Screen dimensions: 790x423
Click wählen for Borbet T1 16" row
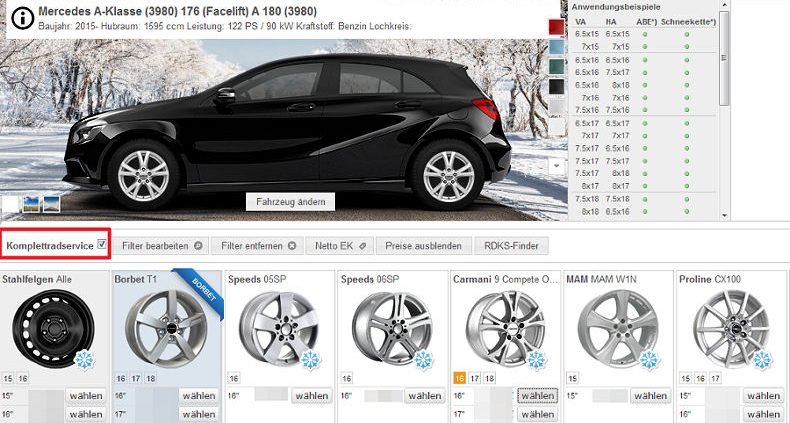(x=199, y=396)
